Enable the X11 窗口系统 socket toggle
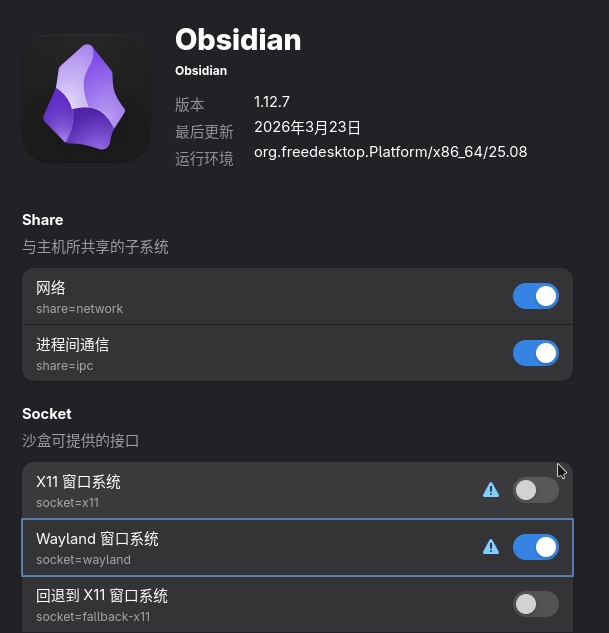609x633 pixels. tap(536, 490)
